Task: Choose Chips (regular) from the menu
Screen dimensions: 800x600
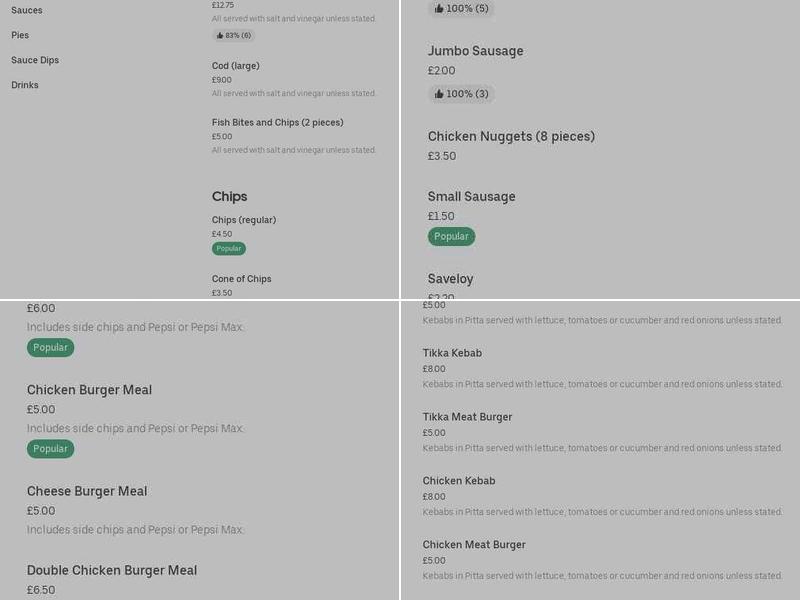Action: click(244, 220)
